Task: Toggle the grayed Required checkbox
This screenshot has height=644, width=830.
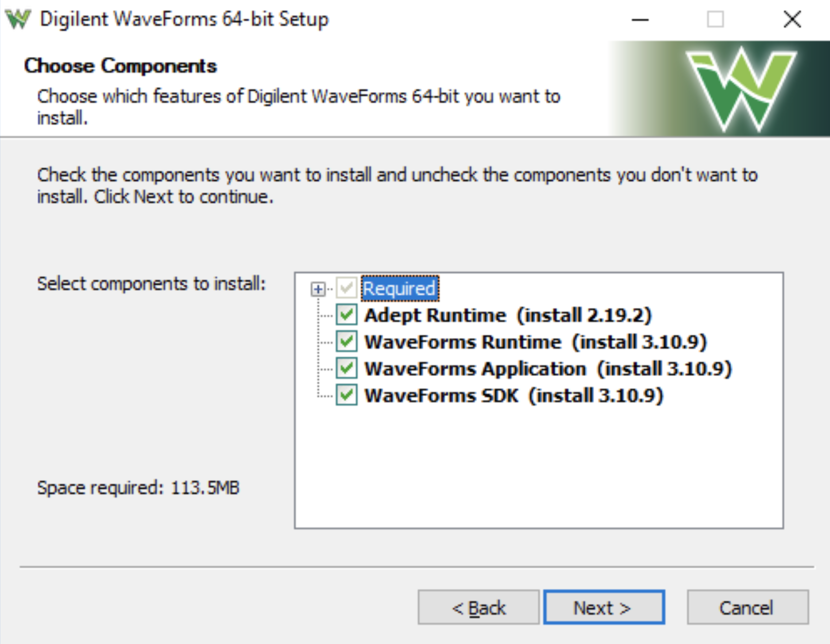Action: [x=346, y=288]
